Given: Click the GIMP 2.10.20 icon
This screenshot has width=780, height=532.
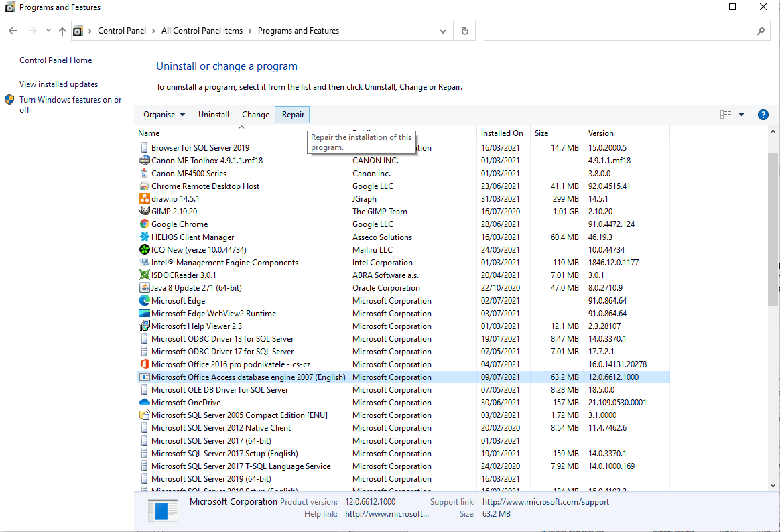Looking at the screenshot, I should tap(144, 212).
